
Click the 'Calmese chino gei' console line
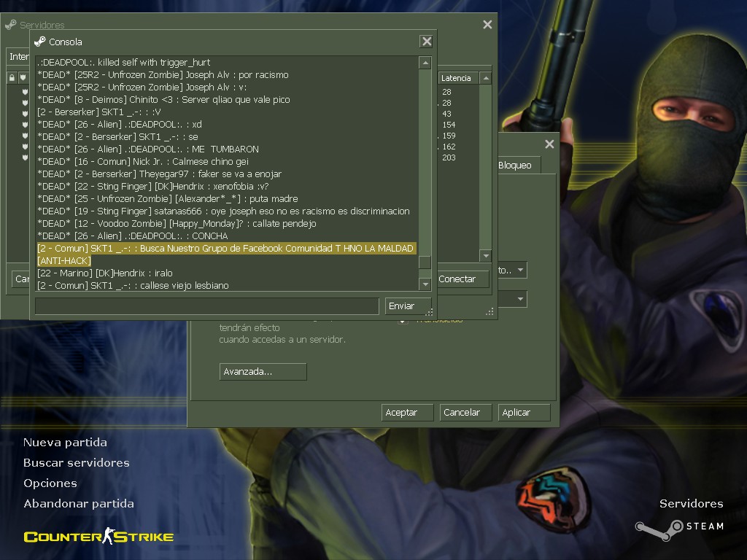(143, 161)
